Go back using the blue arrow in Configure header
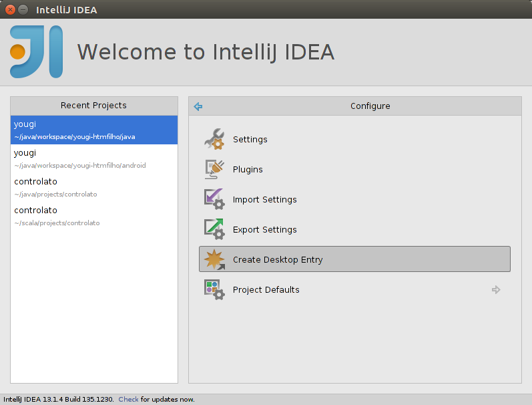 (198, 107)
